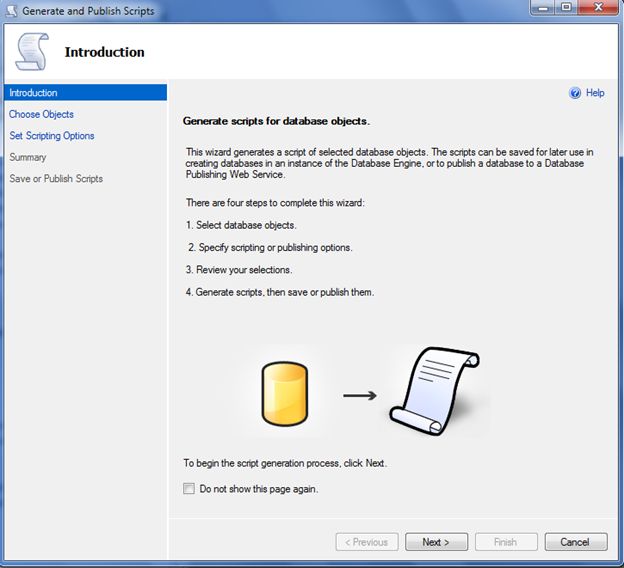The height and width of the screenshot is (568, 624).
Task: Click the yellow database cylinder graphic
Action: coord(285,394)
